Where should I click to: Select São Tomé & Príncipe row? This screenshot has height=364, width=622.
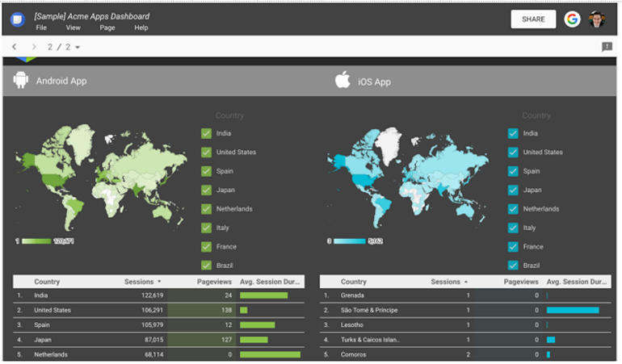[x=465, y=310]
